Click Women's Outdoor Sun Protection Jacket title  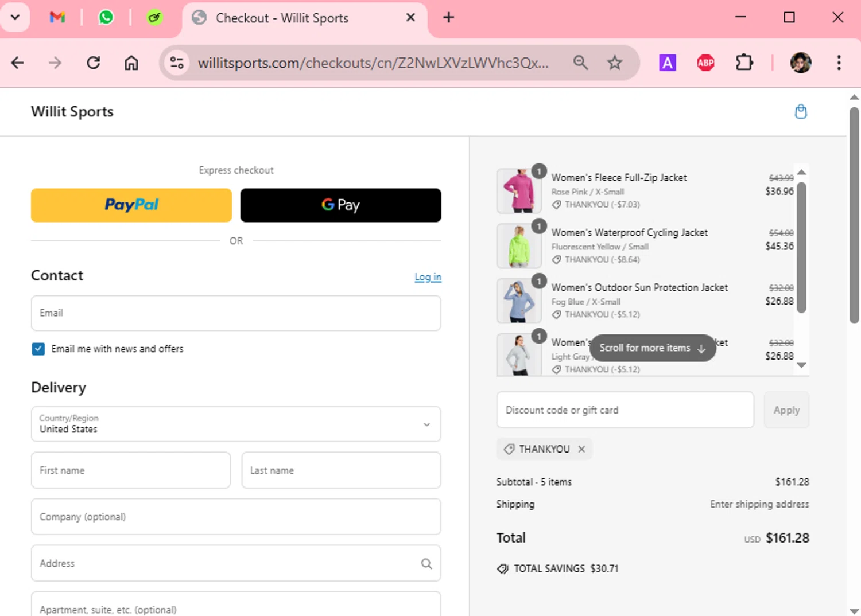(639, 288)
